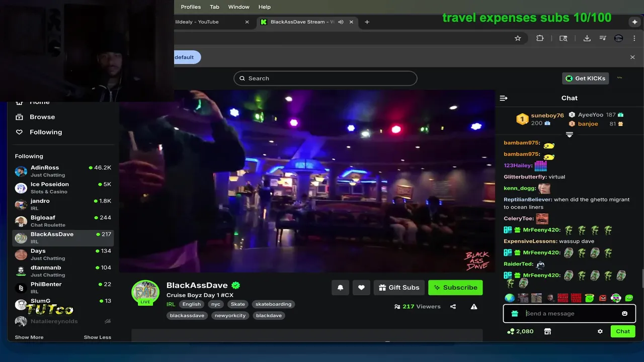Select the skateboarding tag
Screen dimensions: 644x362
pos(273,304)
